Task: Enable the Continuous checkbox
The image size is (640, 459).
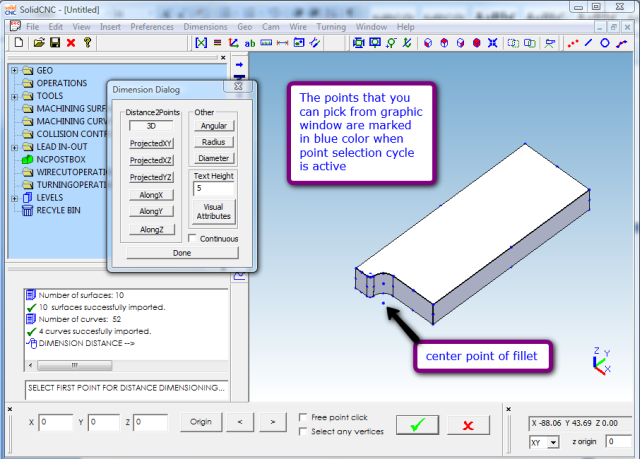Action: [x=194, y=239]
